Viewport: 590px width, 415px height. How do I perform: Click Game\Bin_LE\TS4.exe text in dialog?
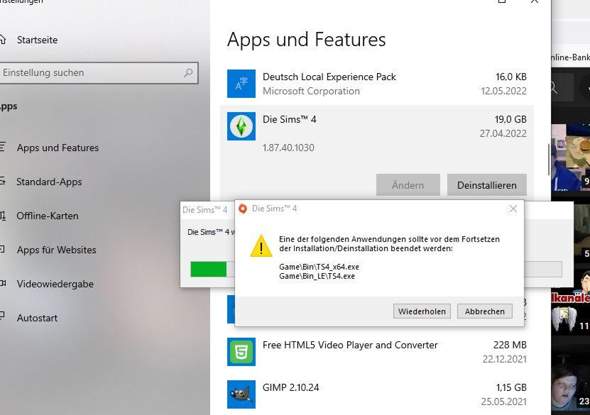click(x=317, y=276)
